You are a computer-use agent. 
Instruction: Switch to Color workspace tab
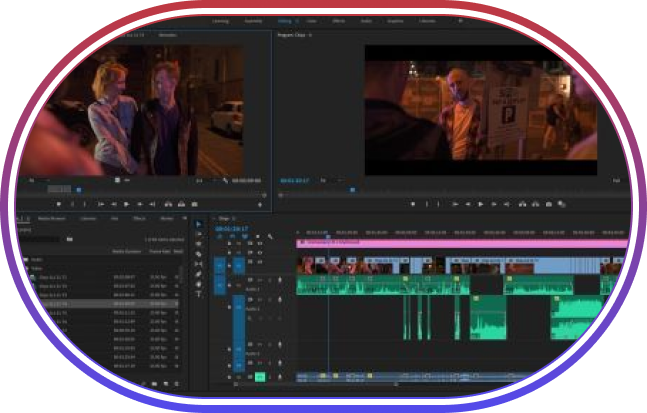312,21
